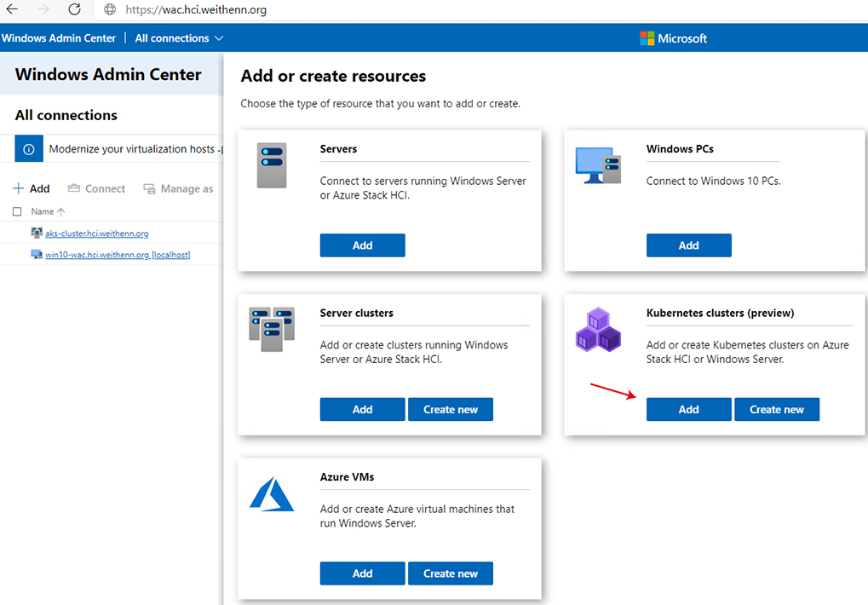Click Add in the Kubernetes clusters card

click(688, 409)
